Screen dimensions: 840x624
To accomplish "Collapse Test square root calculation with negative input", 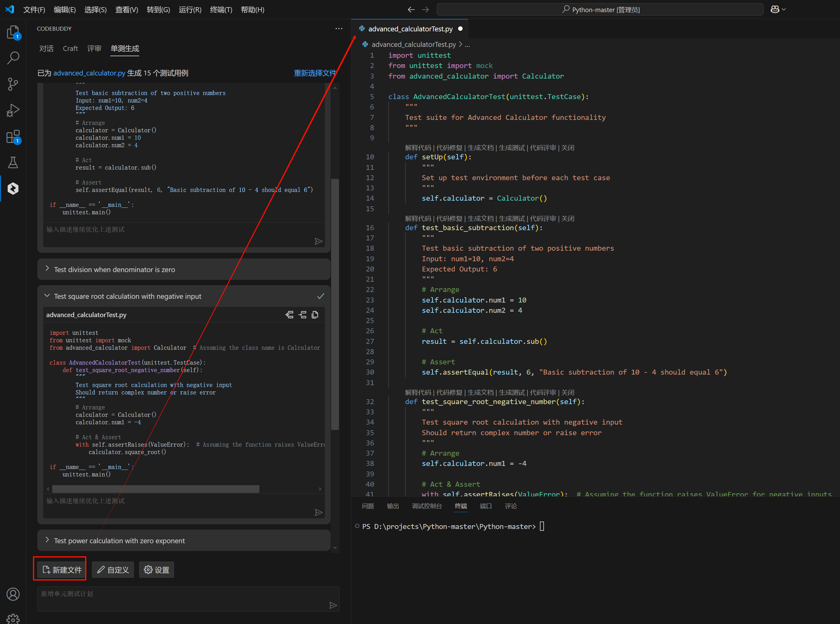I will (47, 296).
